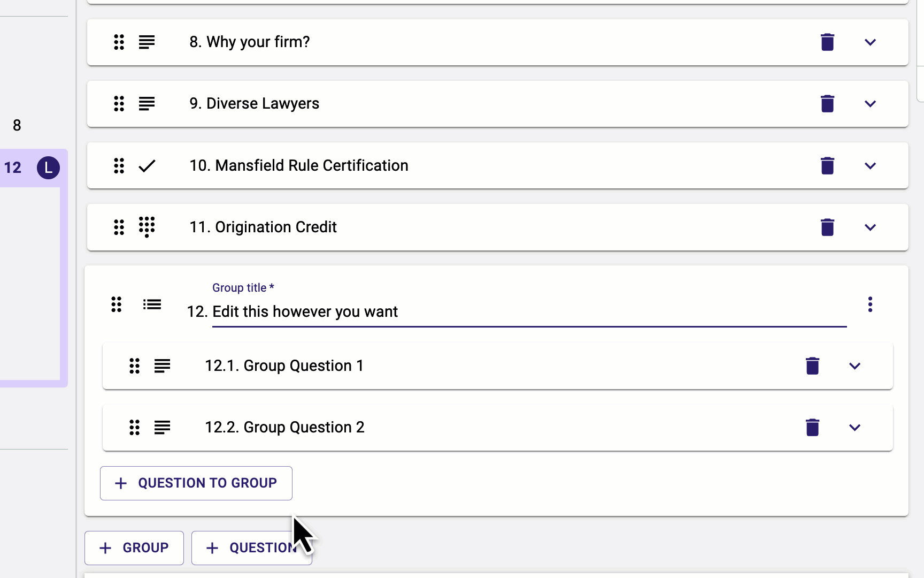Viewport: 924px width, 578px height.
Task: Grab the drag handle for group 12
Action: pos(116,304)
